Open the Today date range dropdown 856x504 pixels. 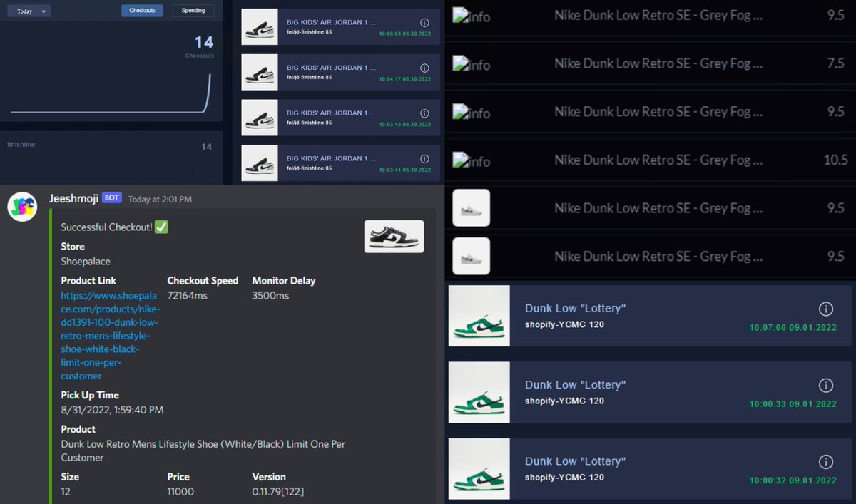point(30,11)
